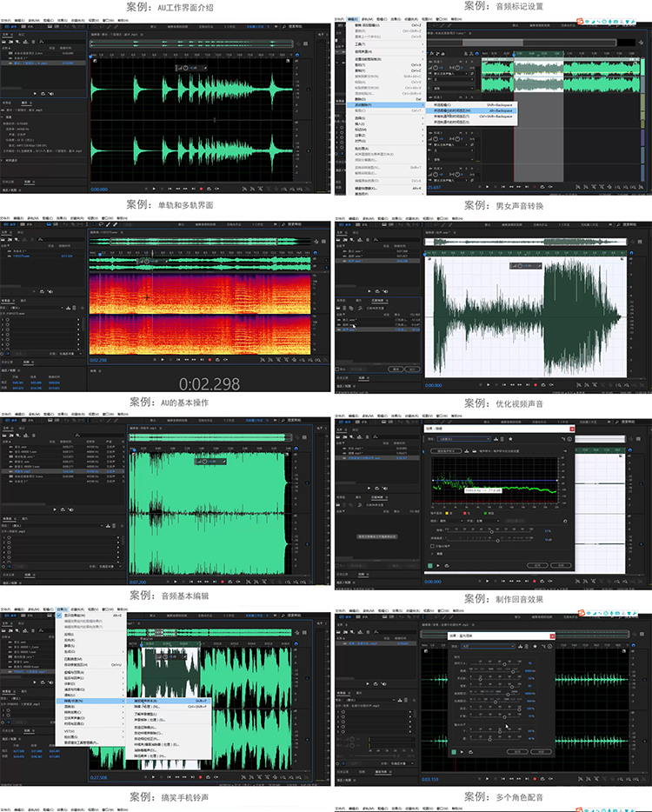Switch to 多轨 multitrack view in AU工作界面介绍
Image resolution: width=652 pixels, height=812 pixels.
pos(28,27)
